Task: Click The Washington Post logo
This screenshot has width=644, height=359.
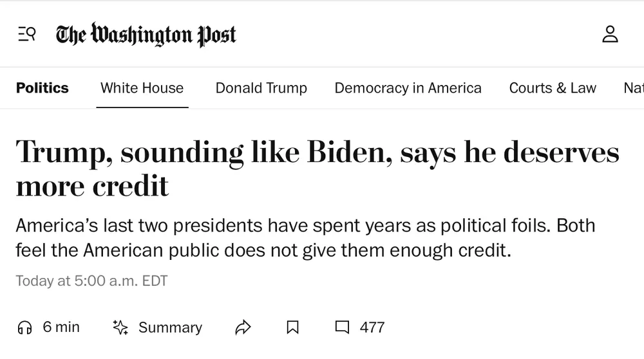Action: [146, 34]
